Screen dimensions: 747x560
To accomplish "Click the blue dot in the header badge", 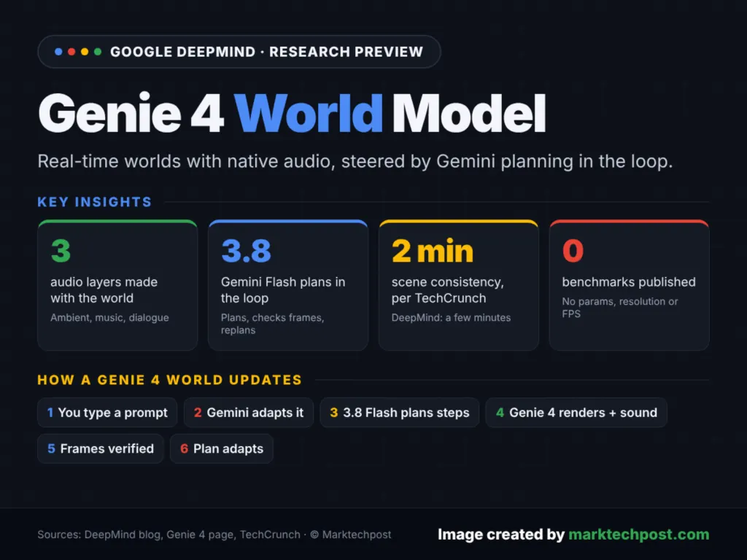I will (58, 52).
